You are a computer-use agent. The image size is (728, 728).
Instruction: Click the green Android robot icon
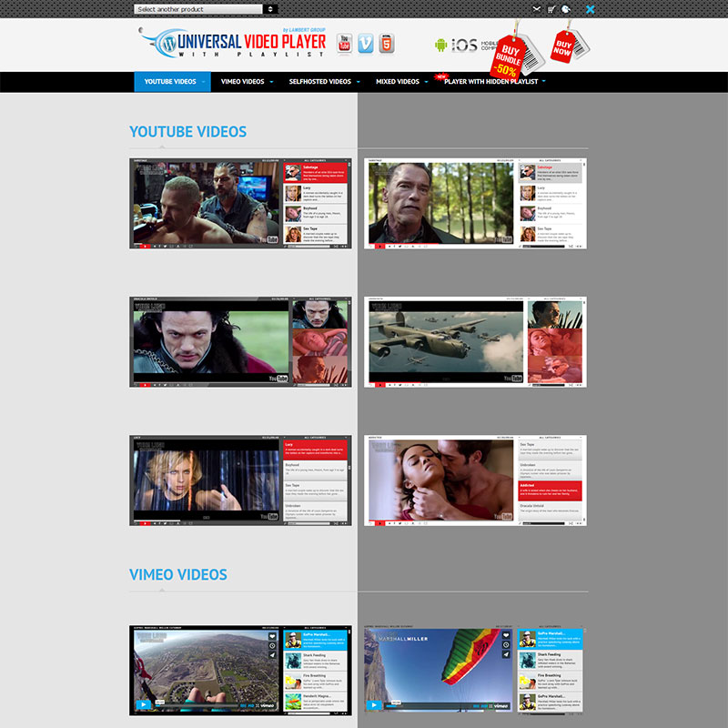click(440, 45)
